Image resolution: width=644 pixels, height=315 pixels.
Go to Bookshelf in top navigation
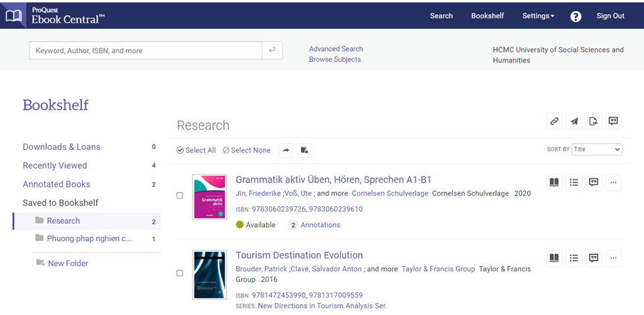click(x=488, y=16)
